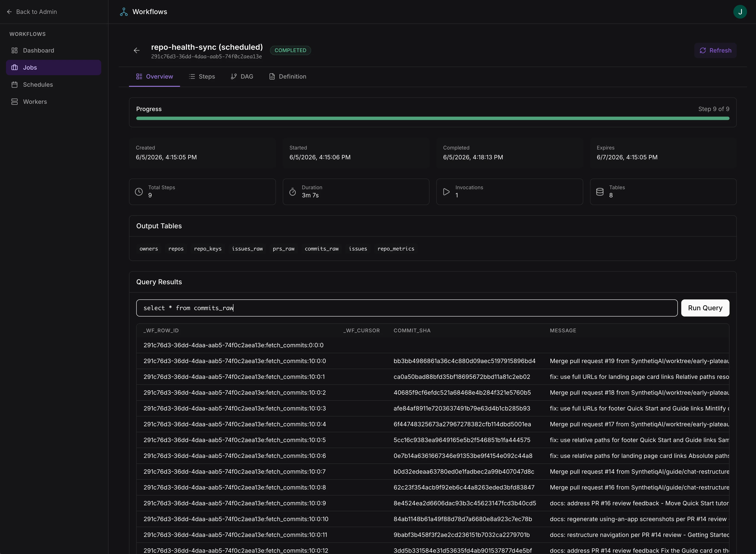
Task: Open Dashboard in the sidebar
Action: [54, 50]
